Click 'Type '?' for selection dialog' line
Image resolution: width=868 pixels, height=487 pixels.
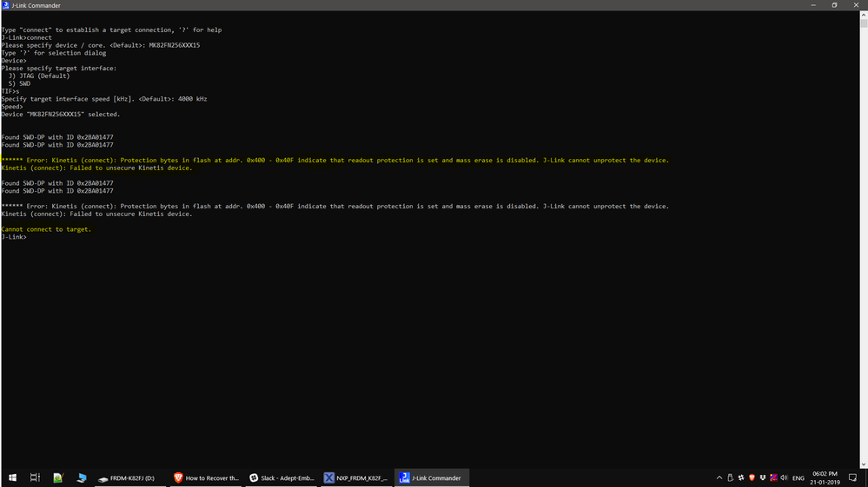[54, 53]
